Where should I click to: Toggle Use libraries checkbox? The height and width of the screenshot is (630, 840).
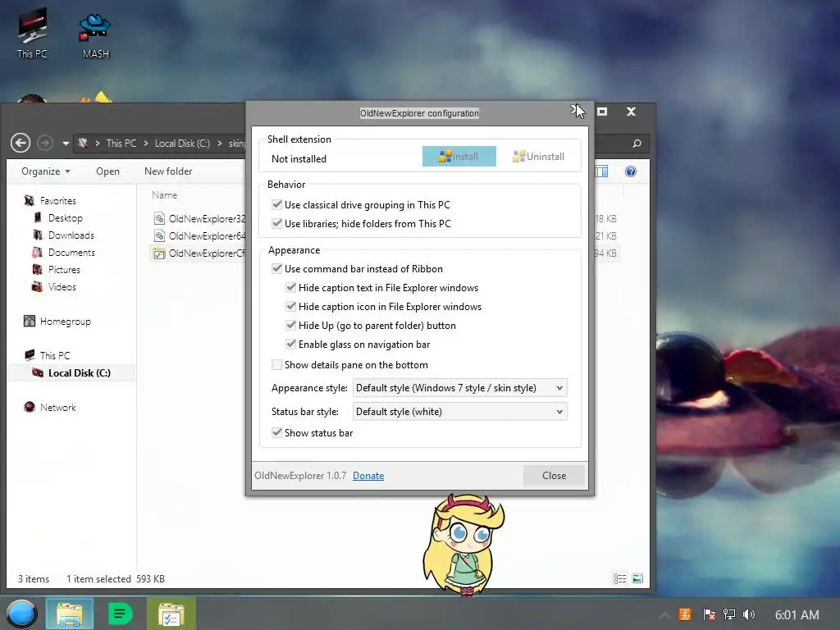[x=277, y=223]
